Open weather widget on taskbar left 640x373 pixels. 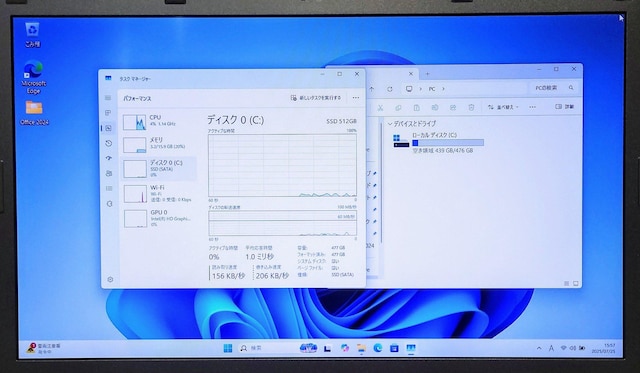pyautogui.click(x=43, y=348)
